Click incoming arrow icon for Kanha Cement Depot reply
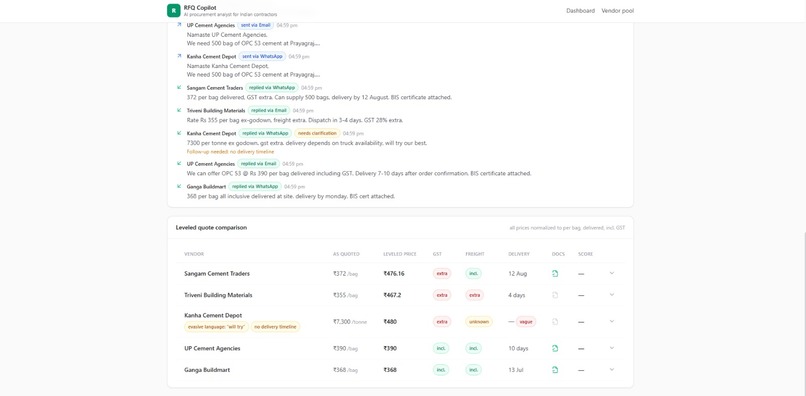The width and height of the screenshot is (806, 396). [x=179, y=133]
